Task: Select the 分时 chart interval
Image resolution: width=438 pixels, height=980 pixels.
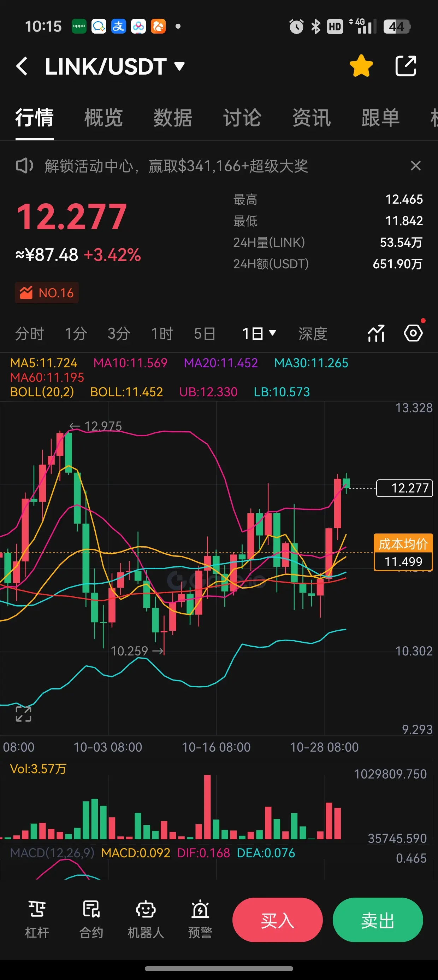Action: tap(29, 334)
